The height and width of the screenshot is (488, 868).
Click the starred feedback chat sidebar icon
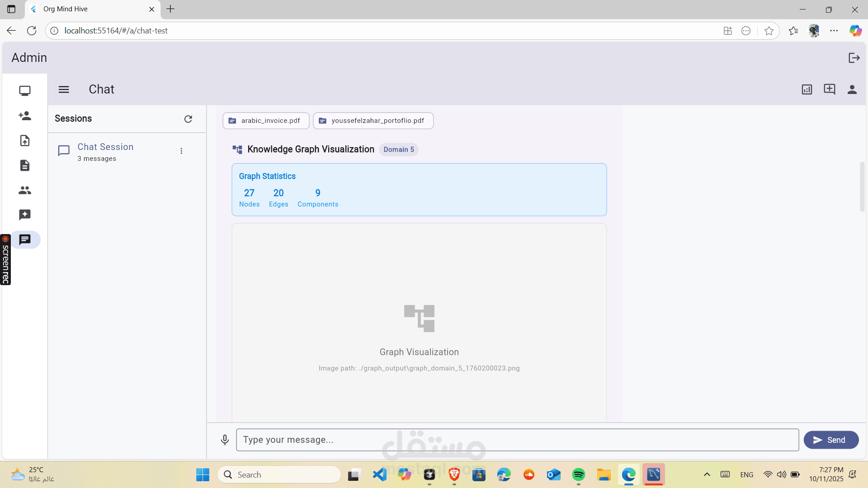25,215
